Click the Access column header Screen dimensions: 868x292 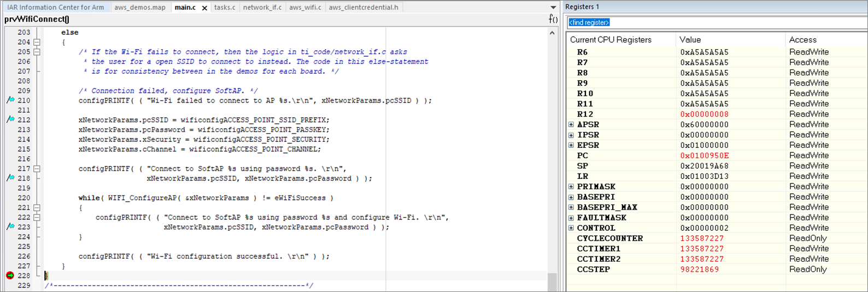(802, 39)
